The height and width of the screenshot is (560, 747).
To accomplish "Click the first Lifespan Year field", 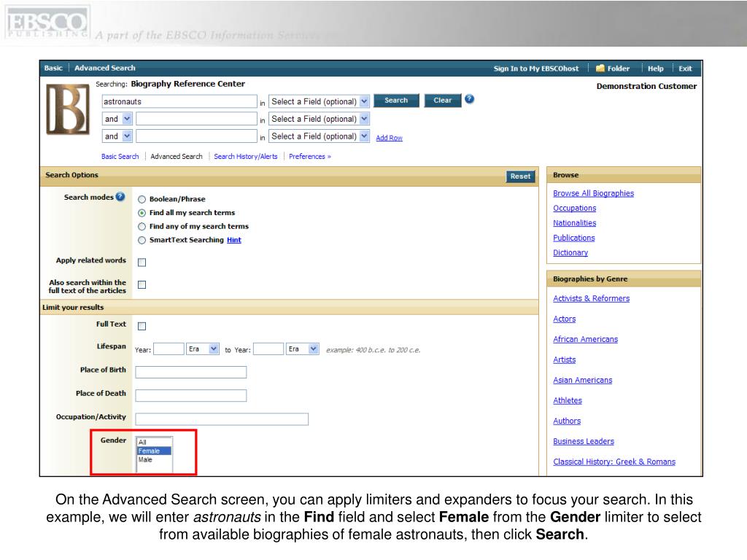I will pyautogui.click(x=169, y=349).
